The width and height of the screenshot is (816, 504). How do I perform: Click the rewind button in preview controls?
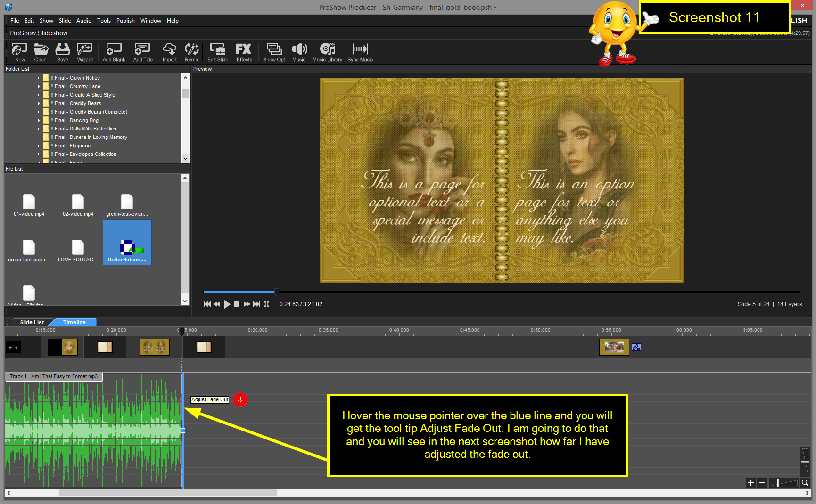217,304
